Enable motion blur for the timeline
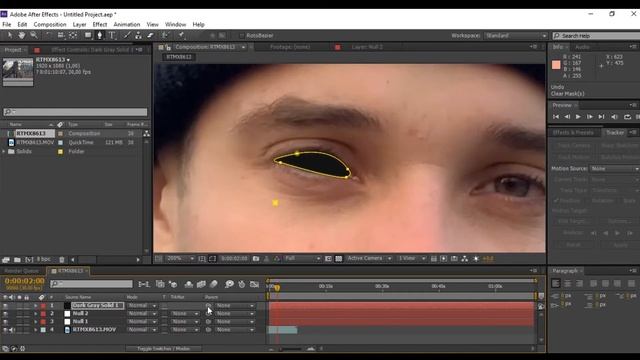This screenshot has height=360, width=640. 213,284
